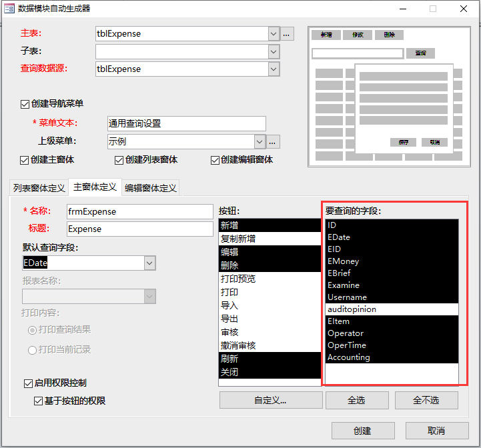Select 复制新增 in the buttons list
481x448 pixels.
point(270,239)
